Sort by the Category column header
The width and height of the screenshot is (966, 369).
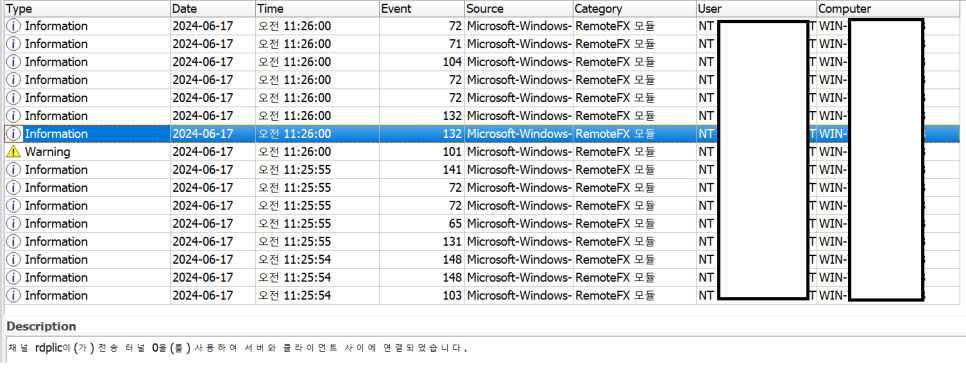(x=635, y=9)
